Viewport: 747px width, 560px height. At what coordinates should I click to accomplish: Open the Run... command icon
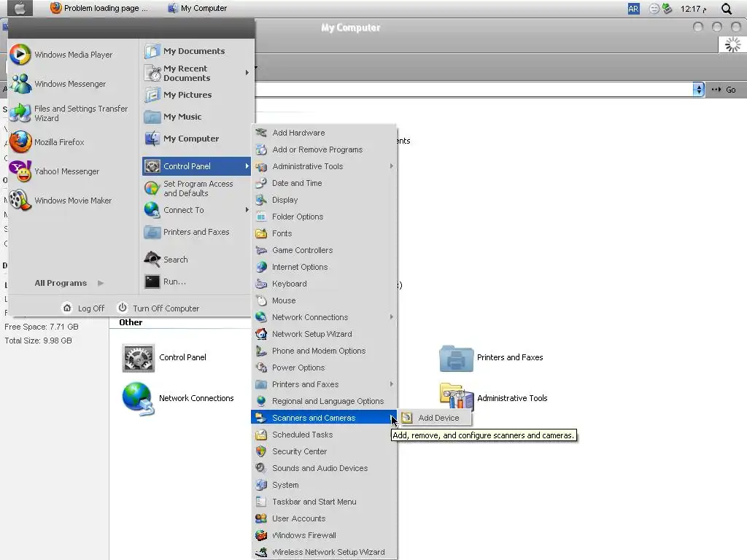click(x=152, y=281)
